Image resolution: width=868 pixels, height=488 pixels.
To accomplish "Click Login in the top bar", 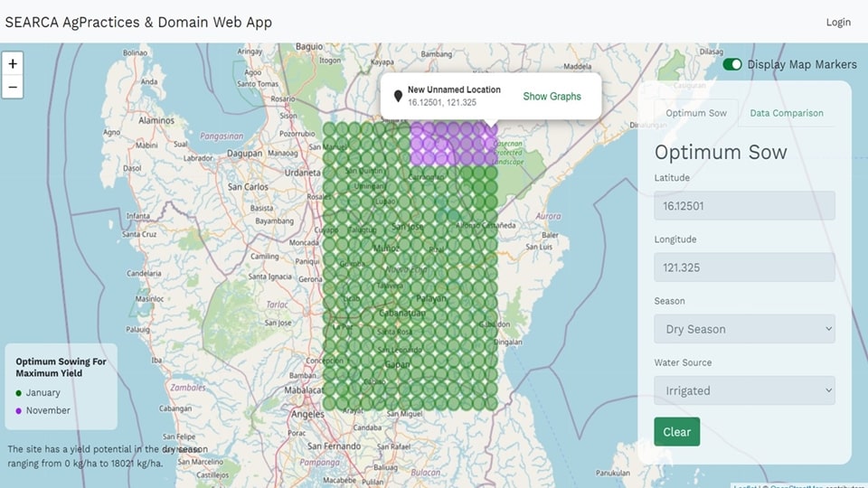I will tap(837, 22).
